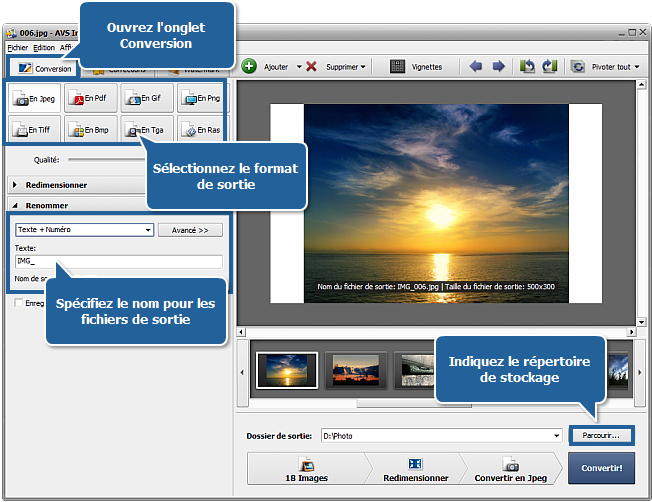
Task: Pick the En Png format icon
Action: tap(202, 99)
